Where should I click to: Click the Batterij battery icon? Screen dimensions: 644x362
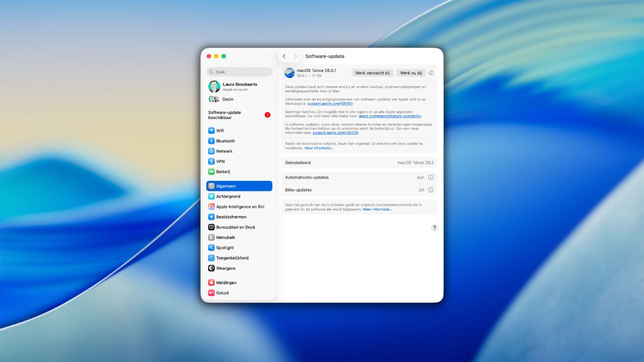(211, 172)
